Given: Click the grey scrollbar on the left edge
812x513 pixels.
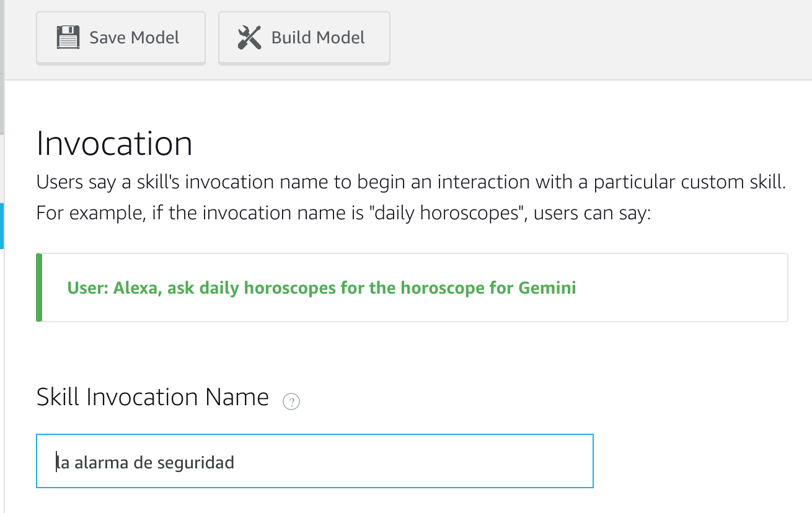Looking at the screenshot, I should (2, 68).
